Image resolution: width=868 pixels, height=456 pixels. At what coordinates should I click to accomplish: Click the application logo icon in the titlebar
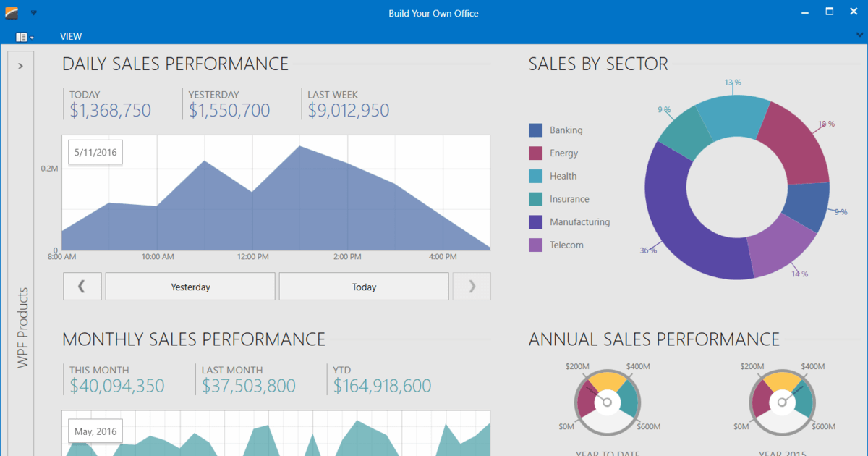click(x=10, y=12)
